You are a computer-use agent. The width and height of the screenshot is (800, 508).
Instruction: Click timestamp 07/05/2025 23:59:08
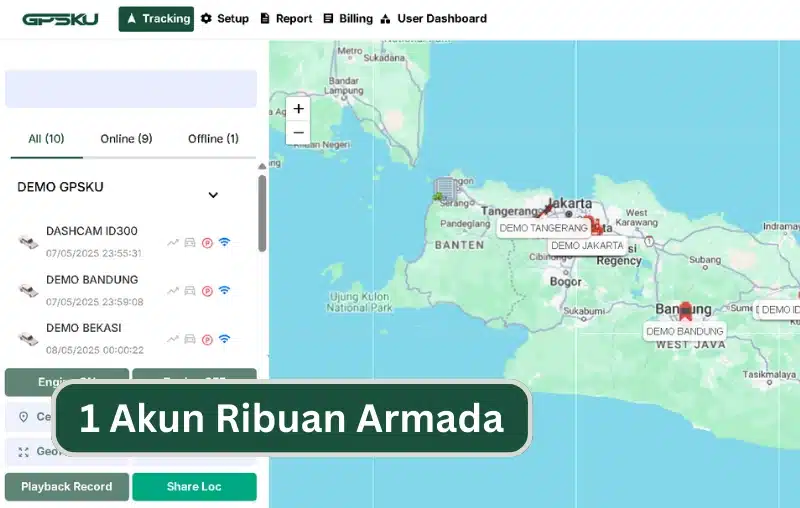point(95,302)
